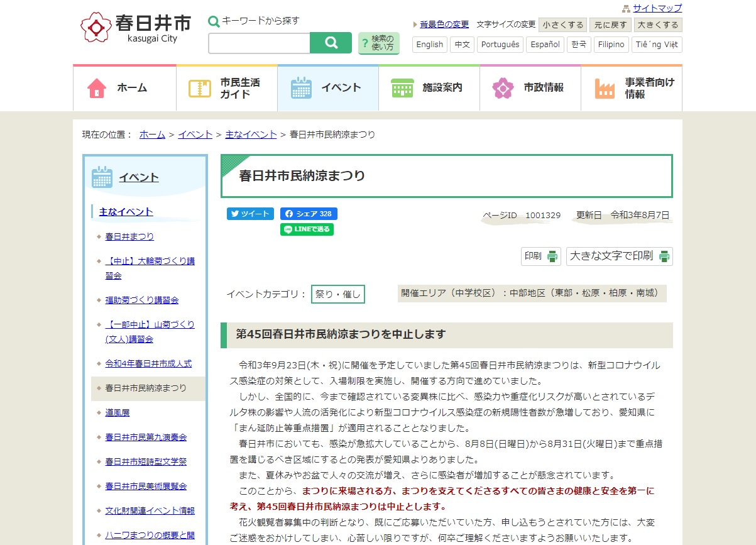
Task: Switch language to 한국 Korean
Action: [579, 45]
